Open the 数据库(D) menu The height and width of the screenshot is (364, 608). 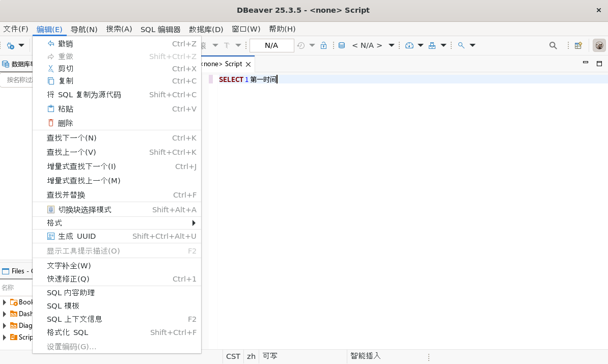point(206,29)
